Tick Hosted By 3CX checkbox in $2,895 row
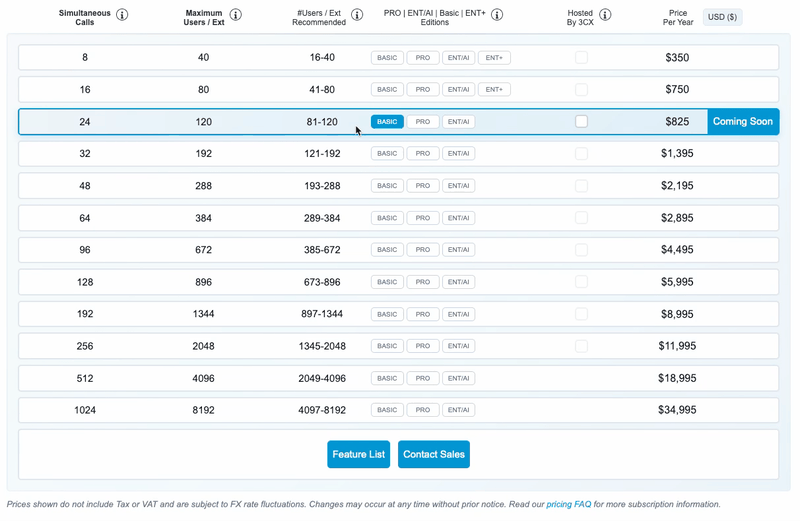800x521 pixels. pyautogui.click(x=581, y=218)
